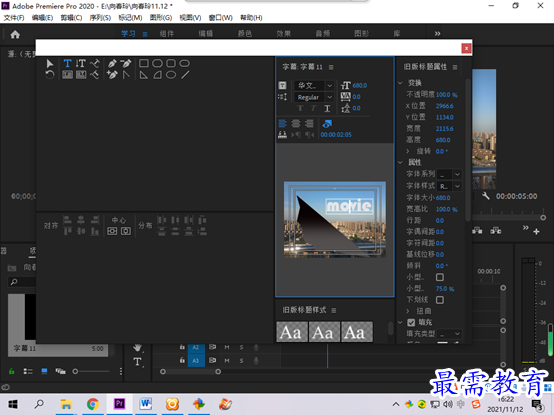Switch project panel to list view

click(28, 371)
